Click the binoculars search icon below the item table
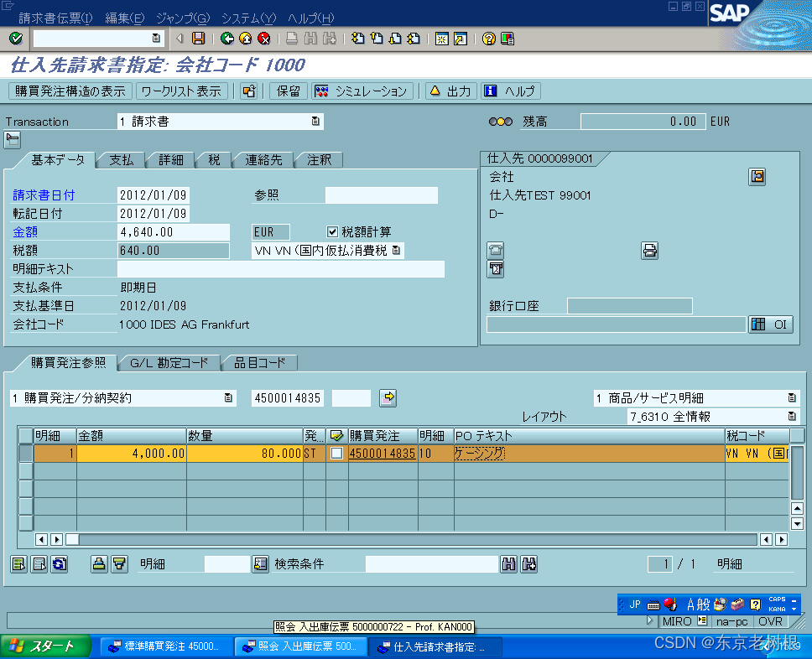The image size is (812, 659). pos(507,563)
